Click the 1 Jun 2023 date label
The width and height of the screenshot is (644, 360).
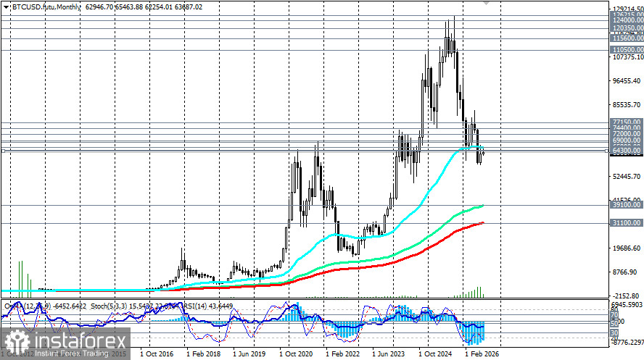(389, 354)
